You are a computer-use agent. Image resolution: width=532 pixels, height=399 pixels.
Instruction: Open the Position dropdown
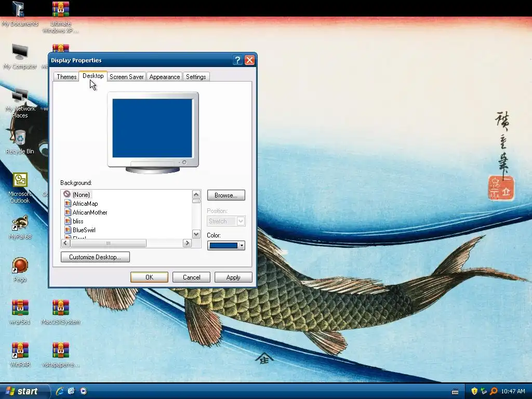coord(226,221)
